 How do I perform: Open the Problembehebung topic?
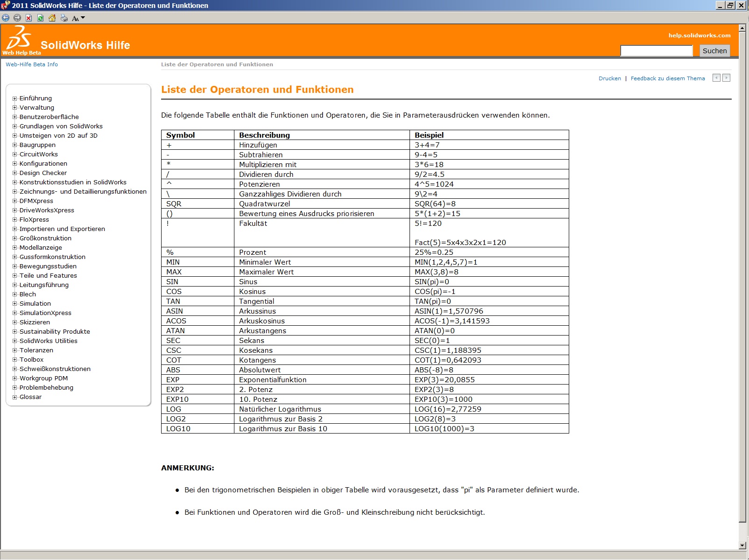point(46,388)
